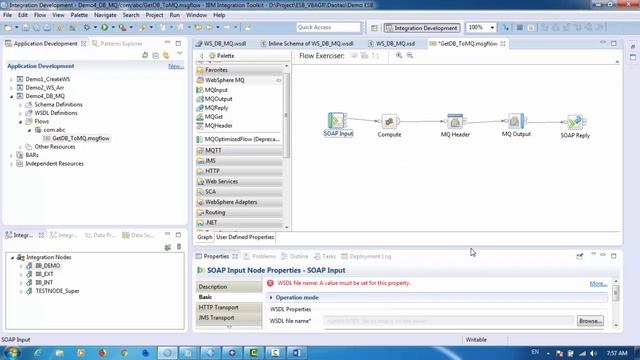Open the Navigate menu

(105, 15)
